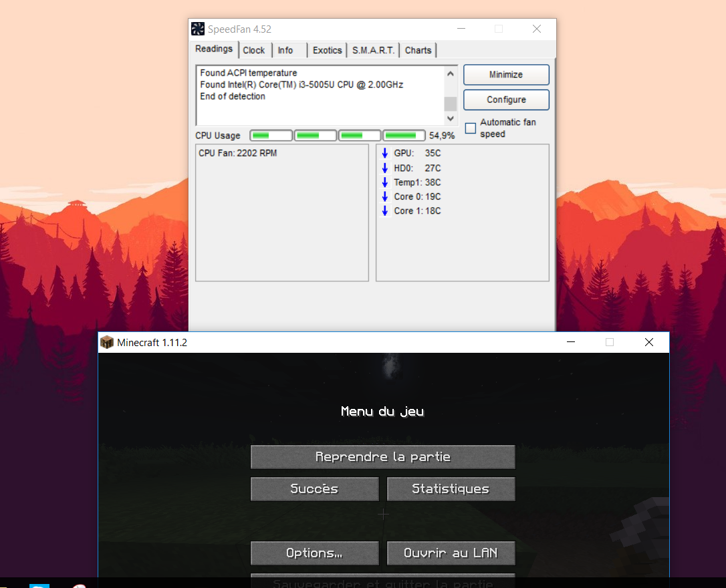Click the Core 1 down arrow icon
This screenshot has width=726, height=588.
coord(385,211)
